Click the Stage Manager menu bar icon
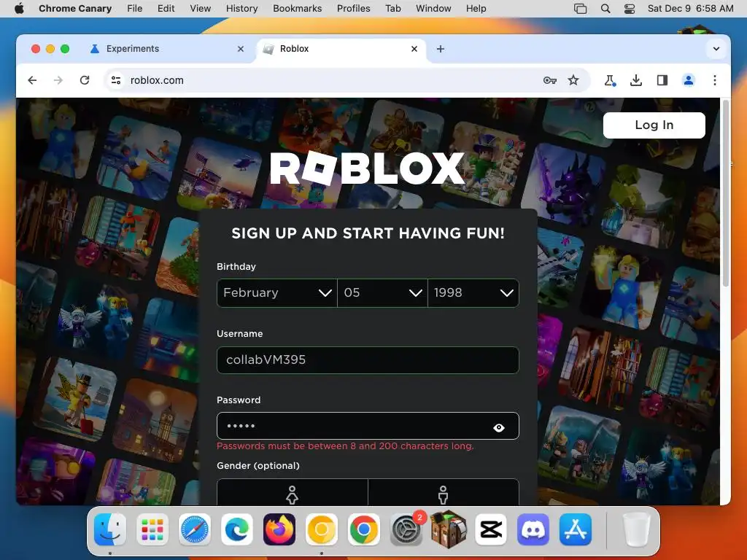 coord(580,8)
